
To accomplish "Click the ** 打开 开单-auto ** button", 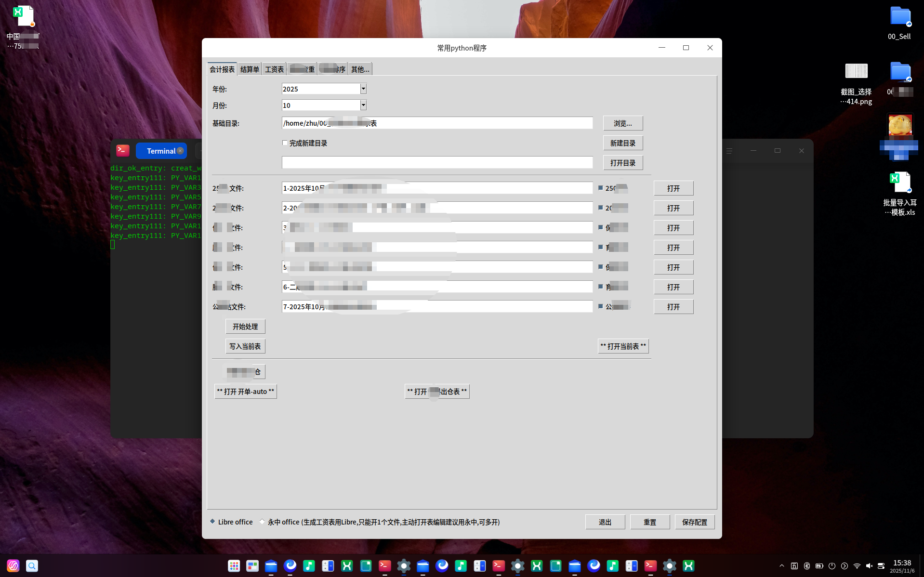I will [245, 392].
